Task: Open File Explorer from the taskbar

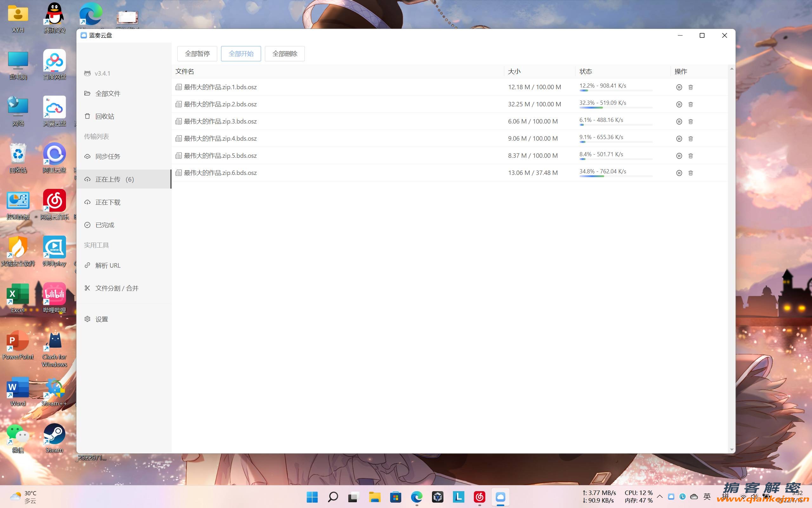Action: [x=375, y=497]
